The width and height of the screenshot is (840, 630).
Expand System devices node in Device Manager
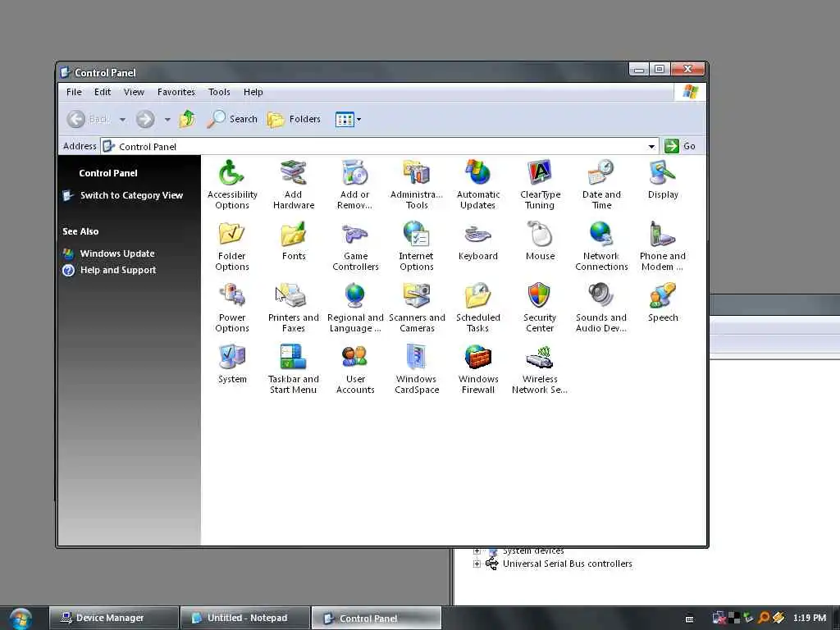[x=477, y=550]
